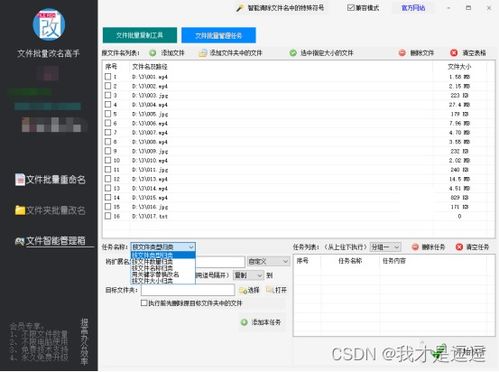Image resolution: width=499 pixels, height=372 pixels.
Task: Click the red 清空表格 X icon
Action: (x=454, y=53)
